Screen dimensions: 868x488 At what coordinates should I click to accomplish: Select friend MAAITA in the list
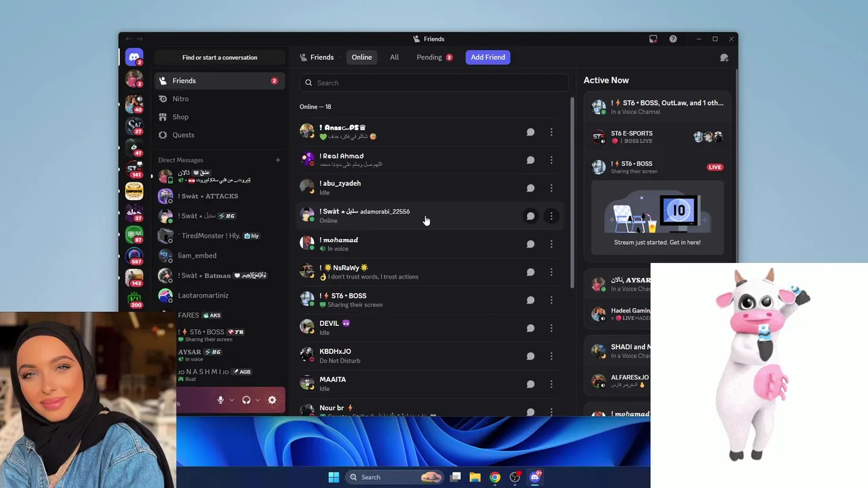[x=431, y=384]
